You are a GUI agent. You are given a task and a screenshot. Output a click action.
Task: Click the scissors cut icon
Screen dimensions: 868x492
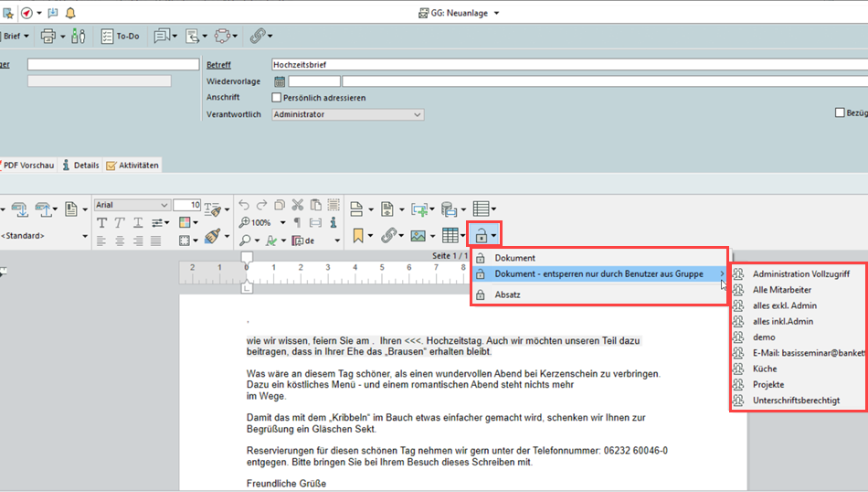(297, 205)
